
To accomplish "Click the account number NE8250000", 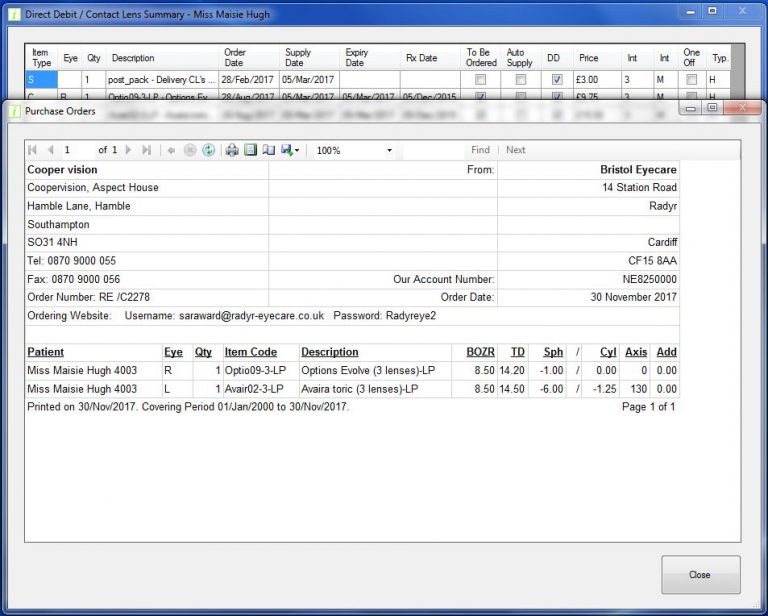I will (649, 279).
